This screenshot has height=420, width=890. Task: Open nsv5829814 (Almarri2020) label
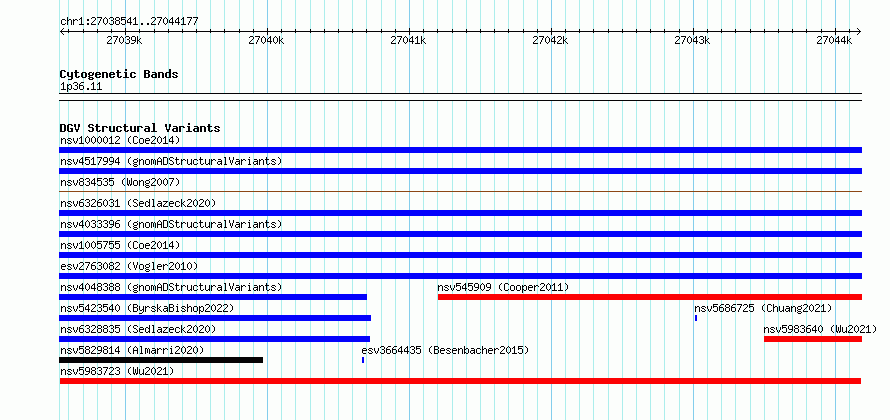132,350
